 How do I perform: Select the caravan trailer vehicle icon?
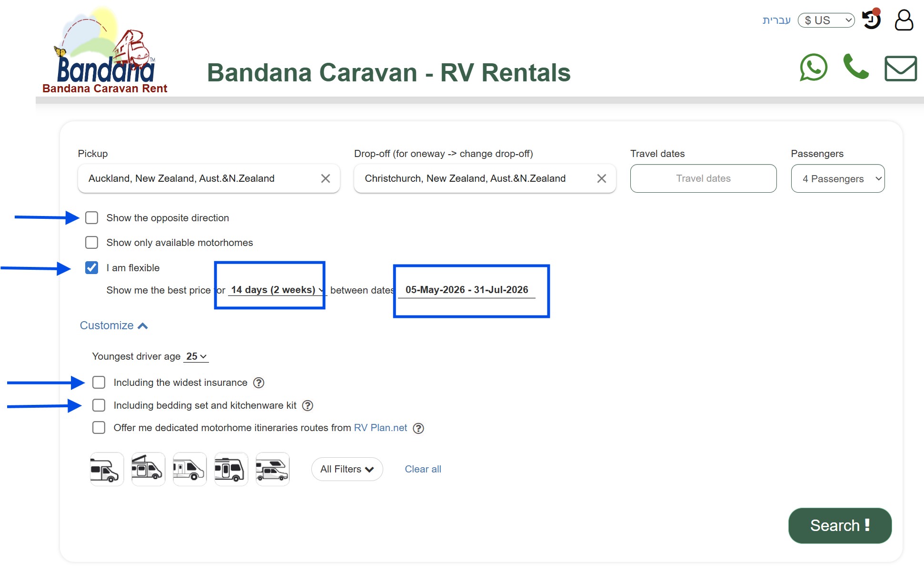[231, 469]
